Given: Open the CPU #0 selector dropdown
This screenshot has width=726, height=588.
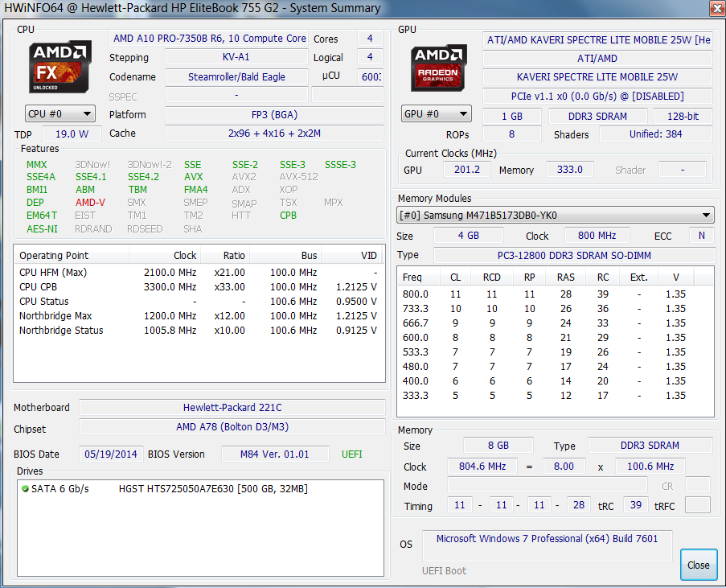Looking at the screenshot, I should [x=60, y=114].
